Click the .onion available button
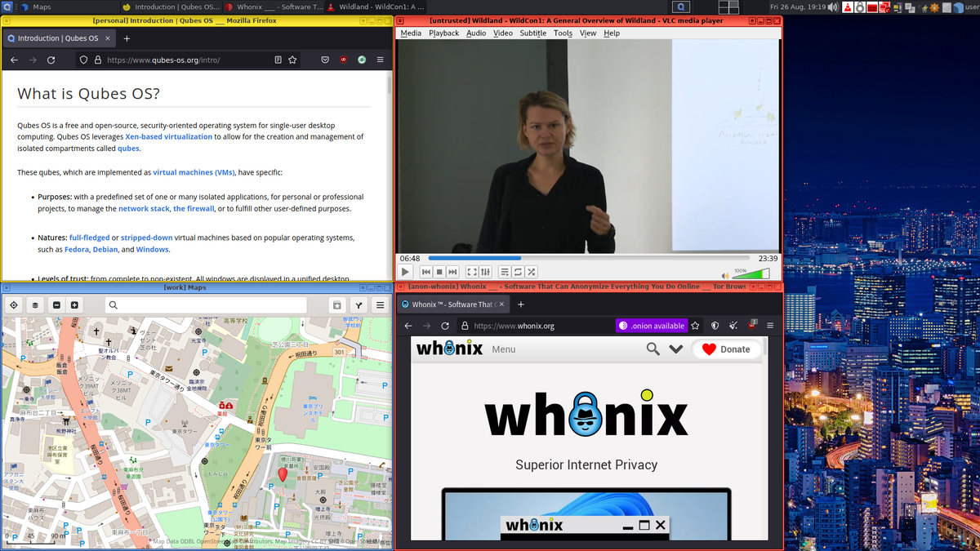The height and width of the screenshot is (551, 980). [x=652, y=326]
